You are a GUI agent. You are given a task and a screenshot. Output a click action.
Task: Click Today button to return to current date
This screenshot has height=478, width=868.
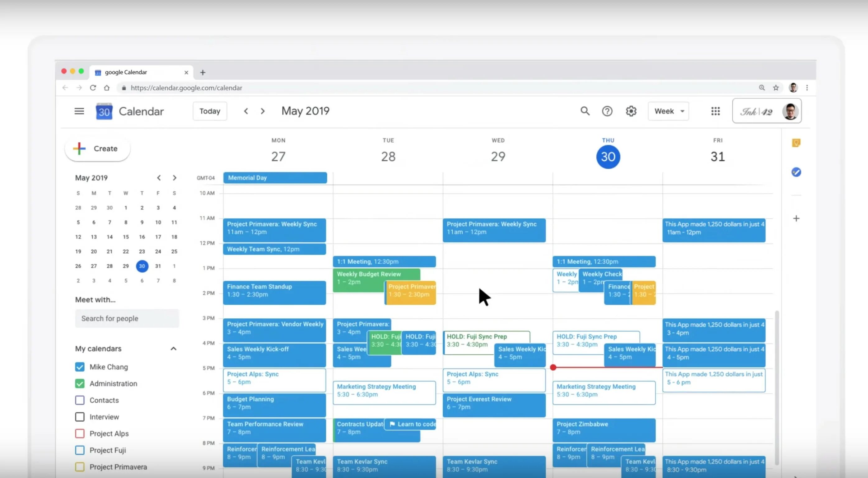pyautogui.click(x=210, y=111)
